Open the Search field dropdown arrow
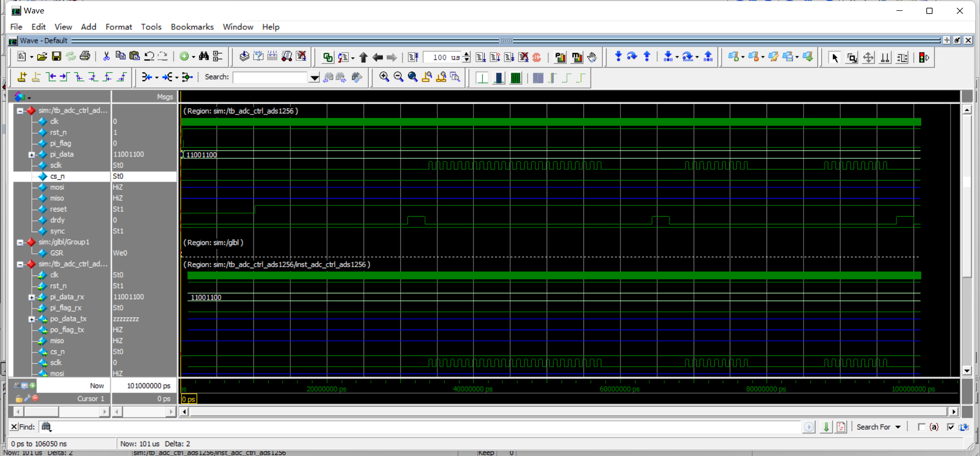980x456 pixels. 314,77
